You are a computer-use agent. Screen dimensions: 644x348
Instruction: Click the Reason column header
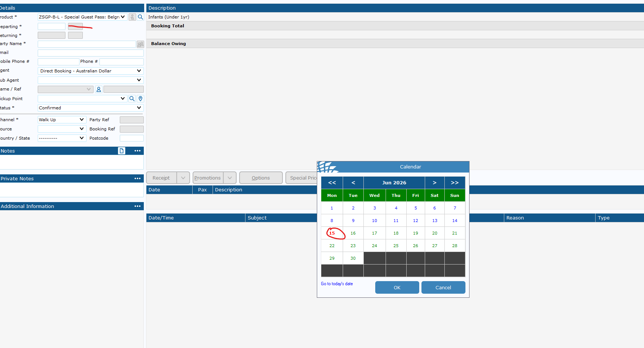549,218
